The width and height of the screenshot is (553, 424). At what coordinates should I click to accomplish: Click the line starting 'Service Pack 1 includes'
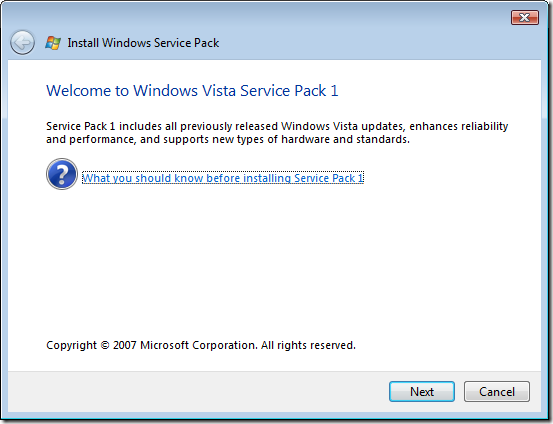tap(277, 126)
